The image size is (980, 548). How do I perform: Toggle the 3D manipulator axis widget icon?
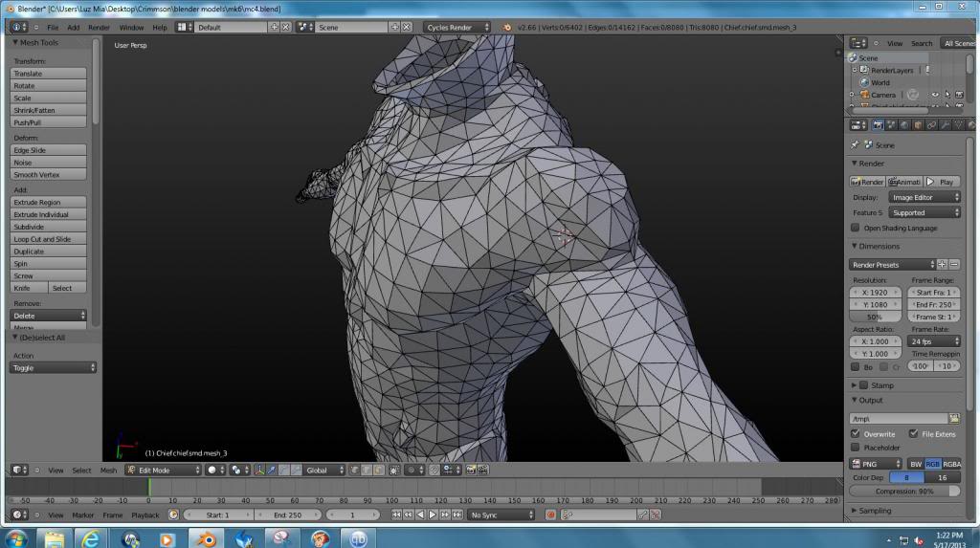point(259,470)
